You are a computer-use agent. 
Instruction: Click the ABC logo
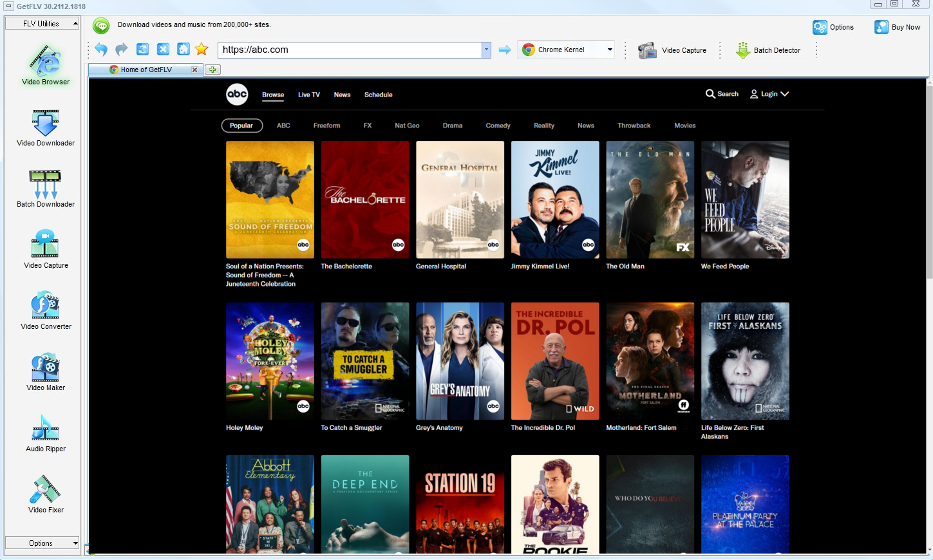click(237, 94)
